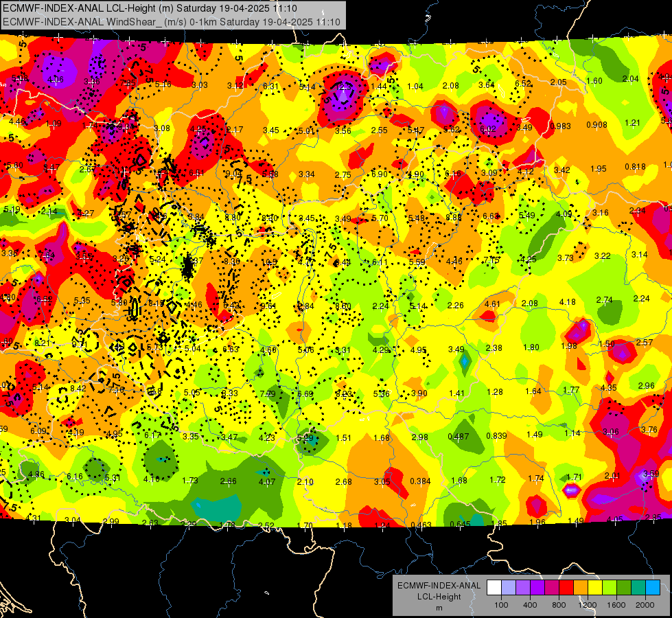The height and width of the screenshot is (618, 672).
Task: Click the legend tick label 1200
Action: point(588,605)
